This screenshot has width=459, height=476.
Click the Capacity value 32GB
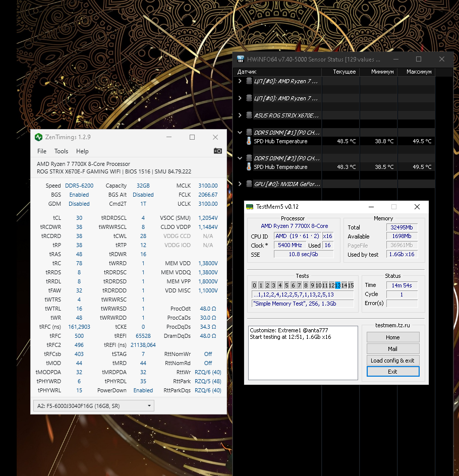[143, 186]
